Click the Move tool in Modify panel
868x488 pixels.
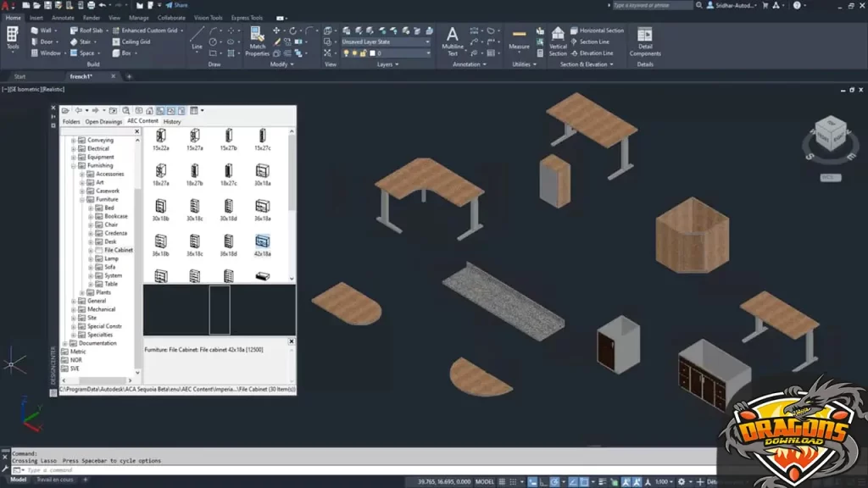click(x=276, y=30)
